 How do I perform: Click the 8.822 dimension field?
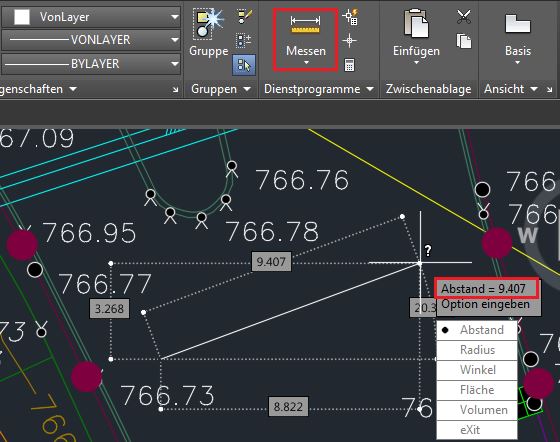tap(288, 406)
